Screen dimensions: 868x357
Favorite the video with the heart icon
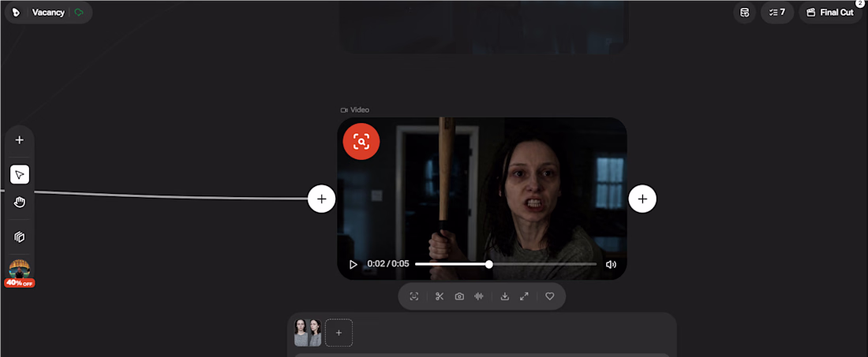click(x=550, y=296)
